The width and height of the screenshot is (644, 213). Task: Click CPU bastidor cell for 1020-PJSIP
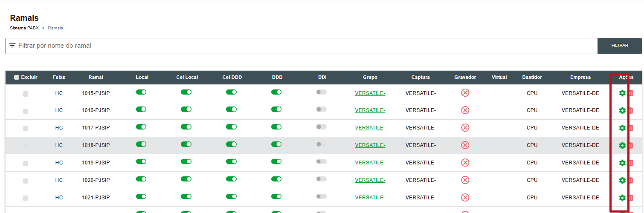pyautogui.click(x=532, y=180)
